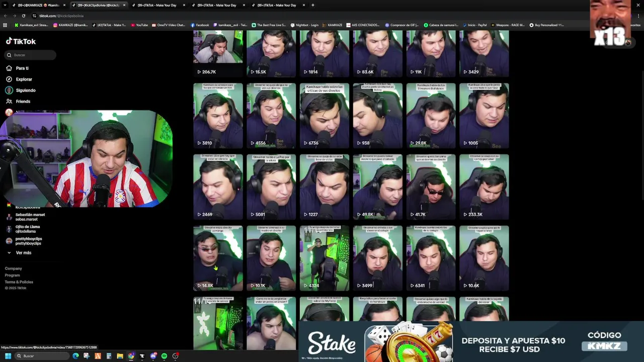644x362 pixels.
Task: Open the browser apps grid shortcut
Action: click(5, 25)
